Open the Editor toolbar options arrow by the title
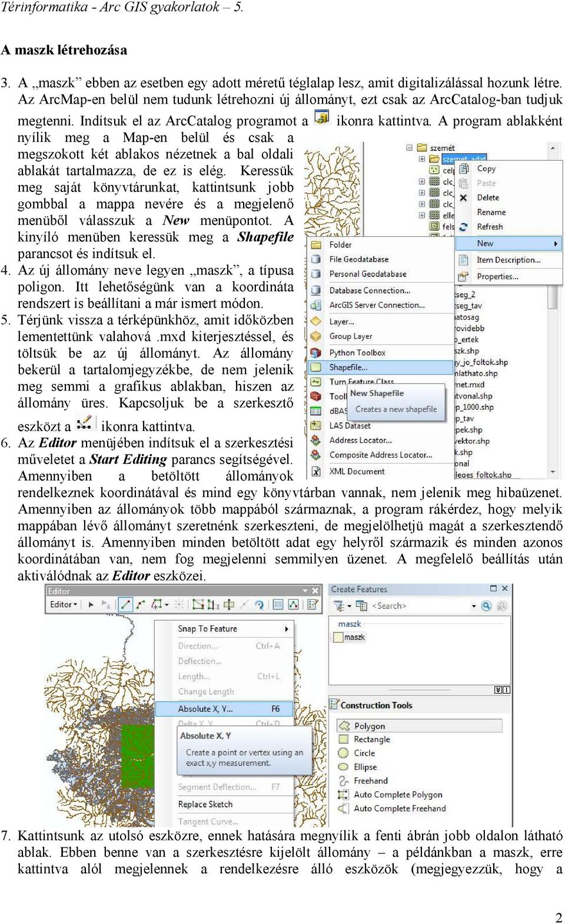 click(305, 591)
